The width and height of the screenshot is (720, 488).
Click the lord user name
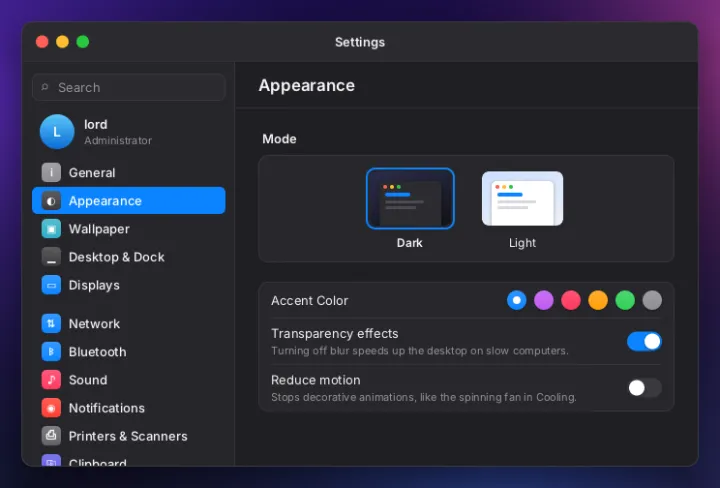click(96, 124)
